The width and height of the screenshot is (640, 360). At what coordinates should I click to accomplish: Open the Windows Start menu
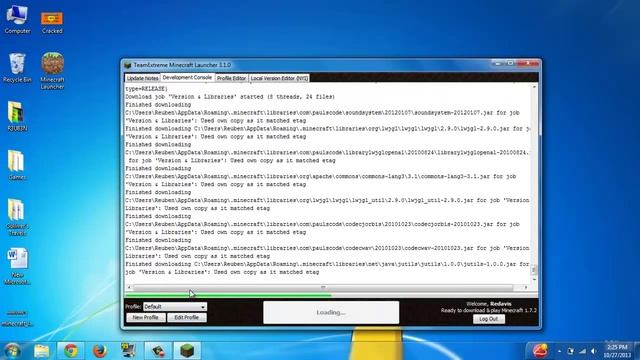click(x=12, y=351)
